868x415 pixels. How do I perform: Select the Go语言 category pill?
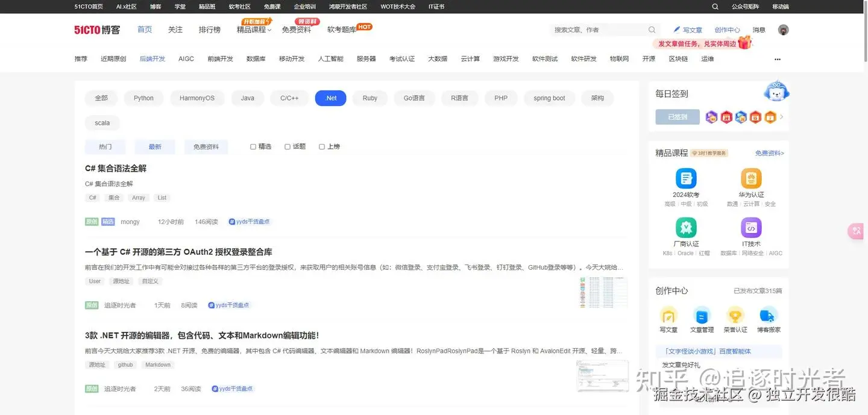click(x=414, y=98)
